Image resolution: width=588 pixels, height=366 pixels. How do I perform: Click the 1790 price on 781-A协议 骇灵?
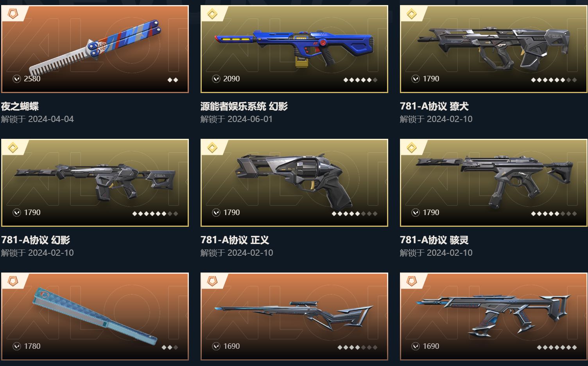click(431, 212)
